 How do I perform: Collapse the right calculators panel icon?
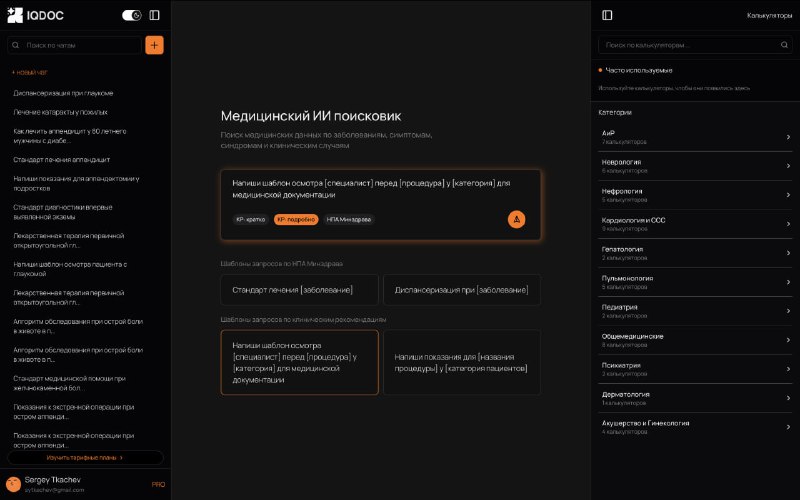[607, 15]
